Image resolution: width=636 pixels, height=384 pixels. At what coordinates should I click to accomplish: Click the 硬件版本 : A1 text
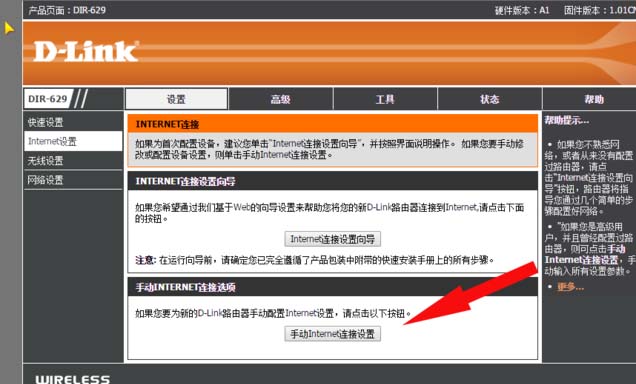(522, 10)
